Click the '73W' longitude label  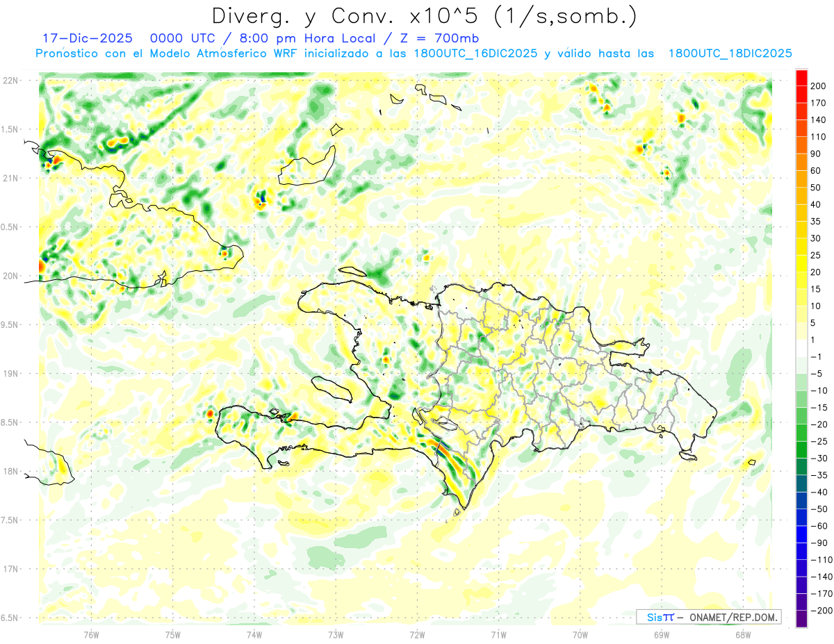(336, 634)
